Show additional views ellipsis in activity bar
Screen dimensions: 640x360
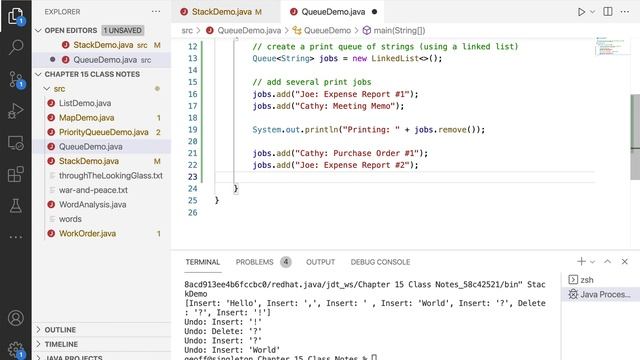point(16,237)
